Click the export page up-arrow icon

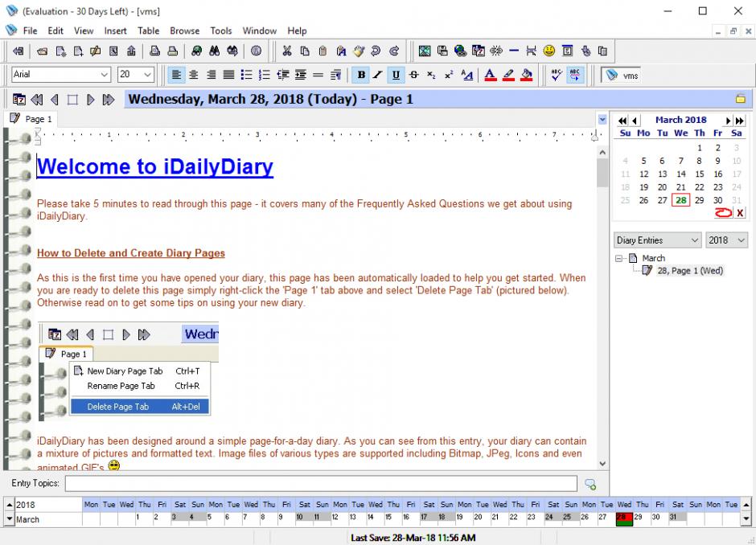(x=131, y=51)
